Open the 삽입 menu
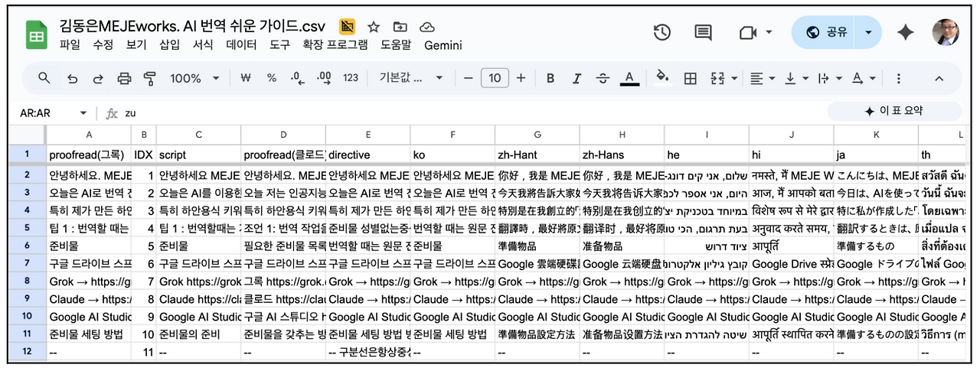This screenshot has width=980, height=371. pos(169,45)
